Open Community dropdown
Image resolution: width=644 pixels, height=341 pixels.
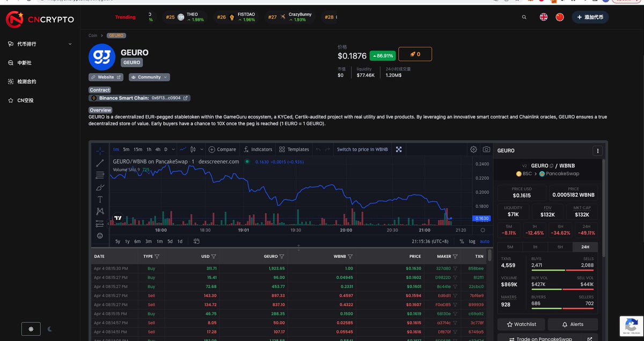[x=149, y=77]
